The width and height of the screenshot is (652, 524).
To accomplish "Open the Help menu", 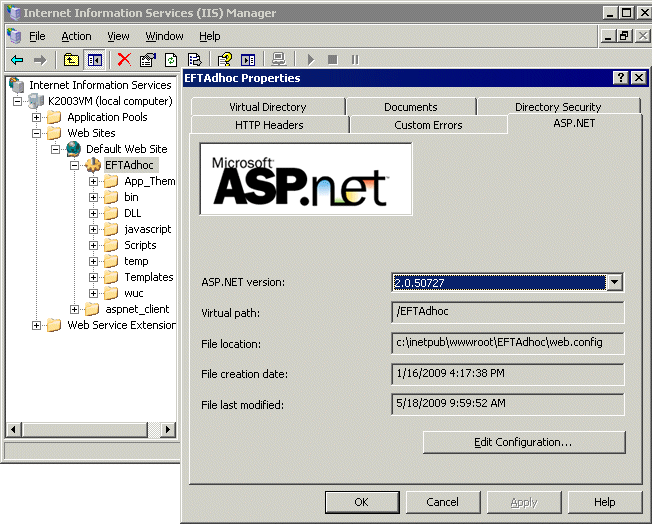I will pos(210,36).
